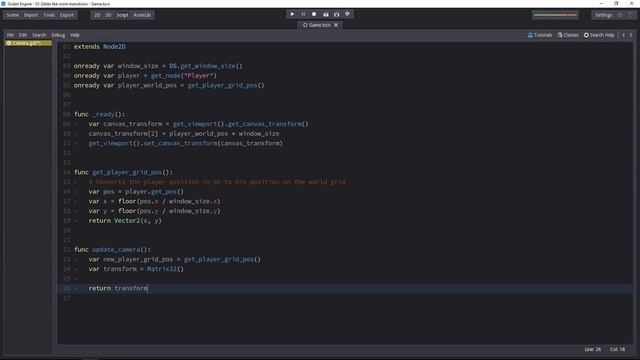Open the script editor Debug menu
The height and width of the screenshot is (360, 640).
point(58,35)
